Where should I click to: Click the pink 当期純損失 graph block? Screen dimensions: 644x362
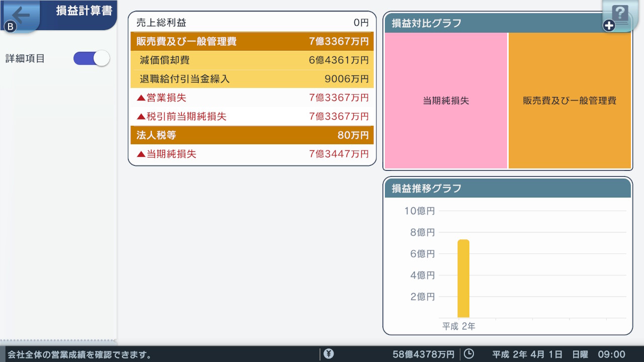[445, 101]
